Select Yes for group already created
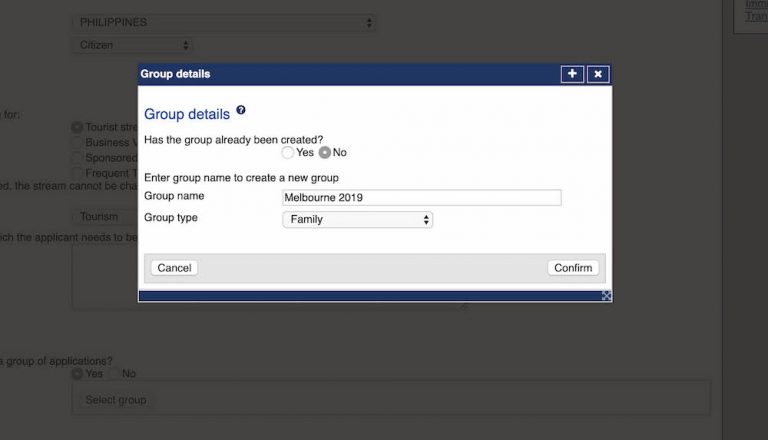The width and height of the screenshot is (768, 440). click(x=288, y=153)
